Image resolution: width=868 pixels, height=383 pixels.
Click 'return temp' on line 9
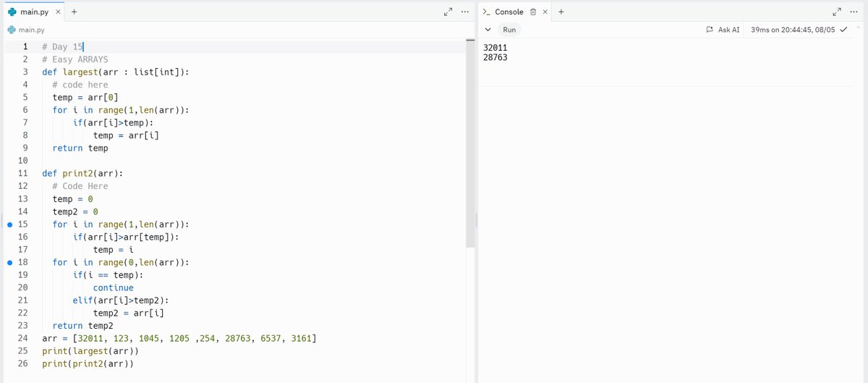point(80,148)
